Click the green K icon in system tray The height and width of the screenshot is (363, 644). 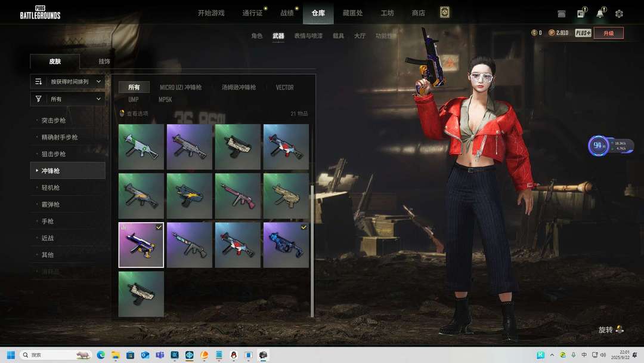[x=540, y=355]
